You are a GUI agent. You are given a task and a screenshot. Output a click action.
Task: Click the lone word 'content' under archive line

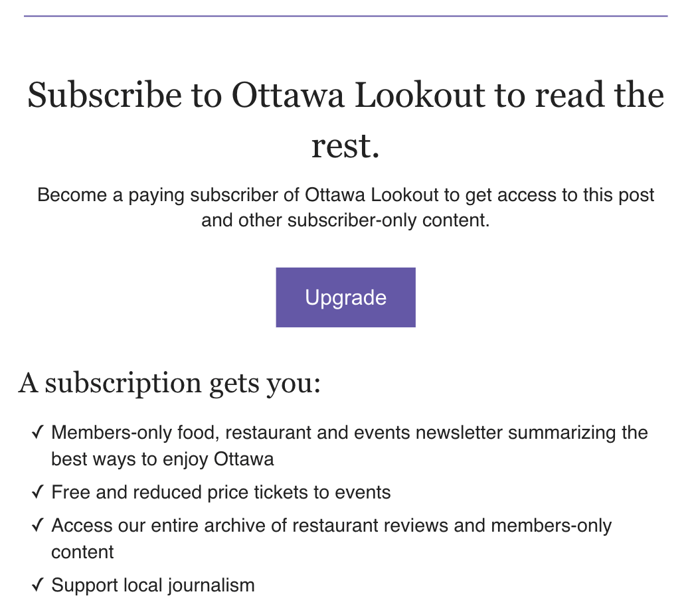point(82,552)
